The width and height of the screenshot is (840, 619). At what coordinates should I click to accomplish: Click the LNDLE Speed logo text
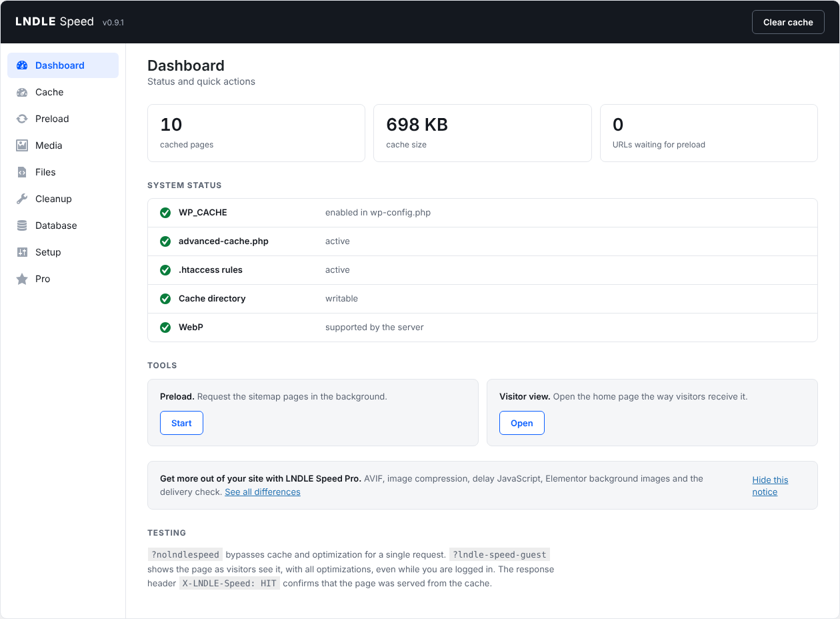click(x=55, y=21)
